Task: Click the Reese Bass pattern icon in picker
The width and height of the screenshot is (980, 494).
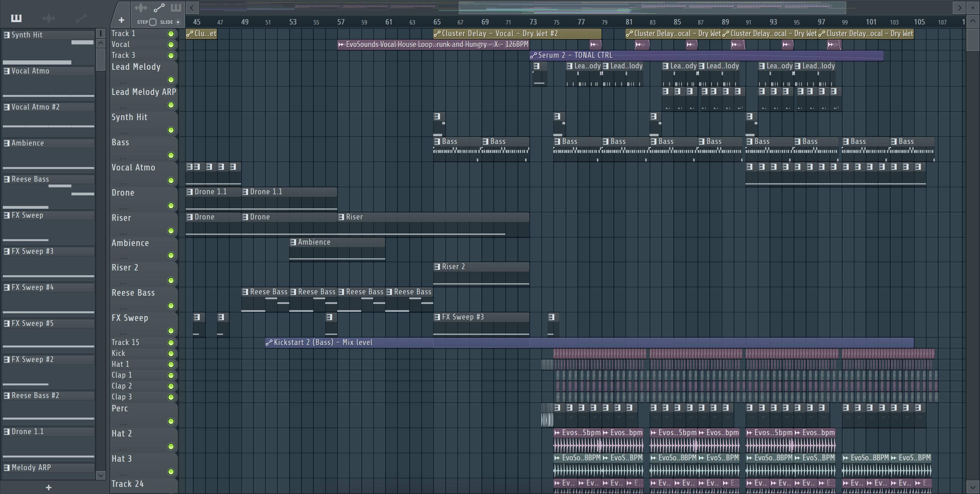Action: point(6,179)
